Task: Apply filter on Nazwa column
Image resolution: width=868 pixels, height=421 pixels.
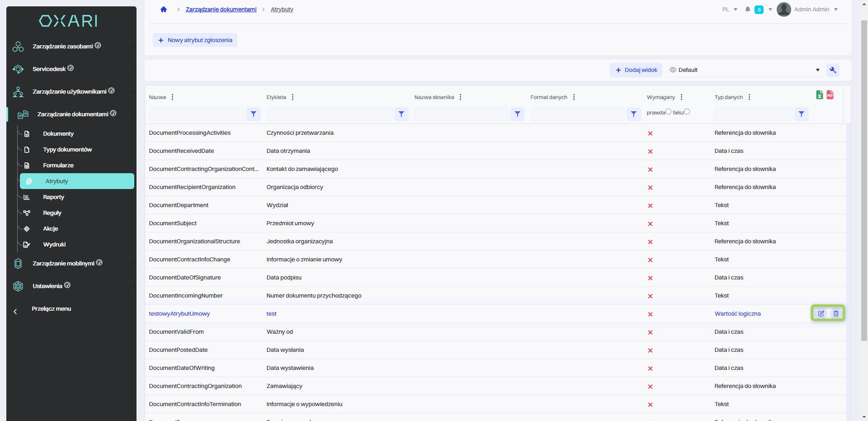Action: pos(254,114)
